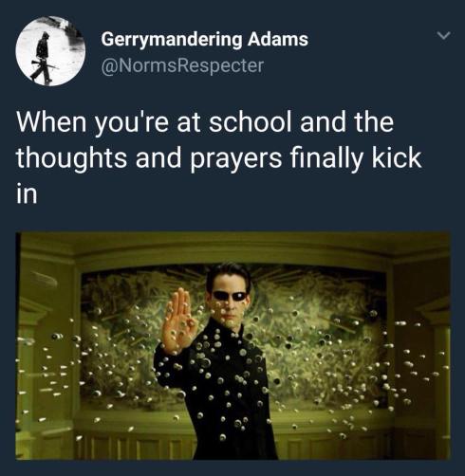This screenshot has height=476, width=465.
Task: Tap the rifle-carrying figure in the avatar
Action: click(x=44, y=58)
